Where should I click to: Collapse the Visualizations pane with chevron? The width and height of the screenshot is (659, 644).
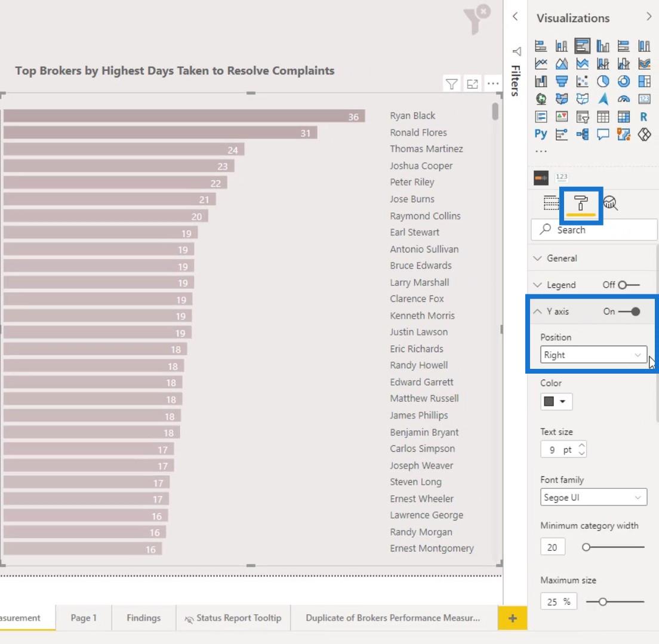pos(649,16)
